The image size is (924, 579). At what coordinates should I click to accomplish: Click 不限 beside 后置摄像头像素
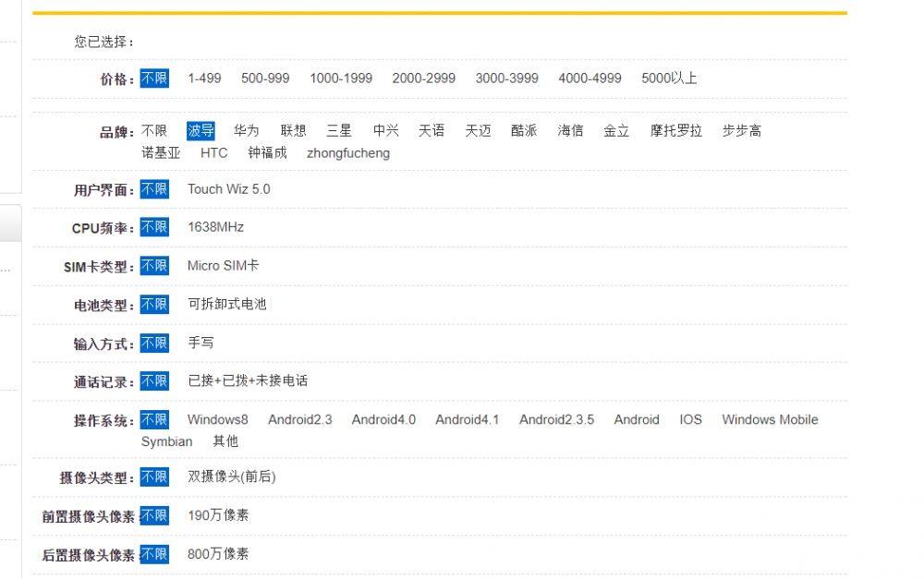pos(154,554)
